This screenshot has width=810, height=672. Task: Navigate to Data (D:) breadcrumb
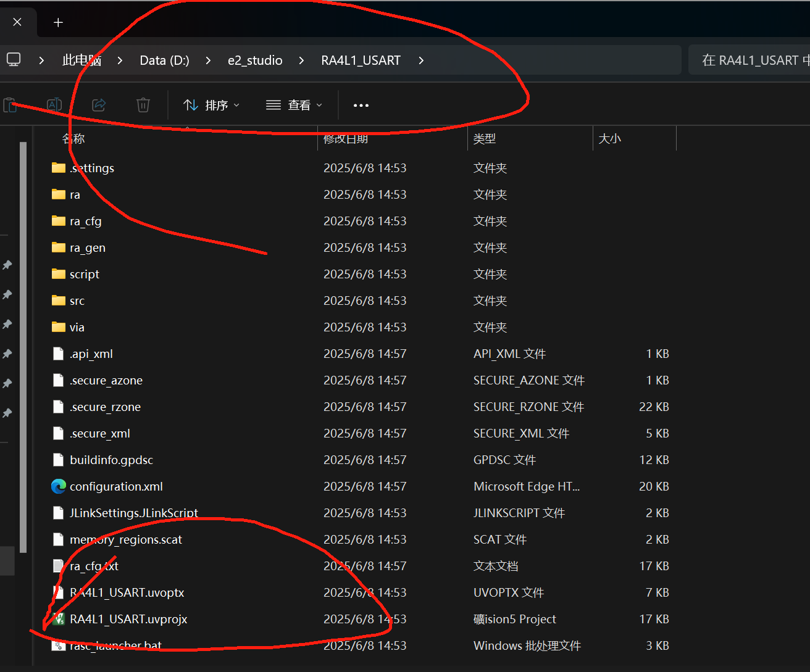[x=165, y=60]
